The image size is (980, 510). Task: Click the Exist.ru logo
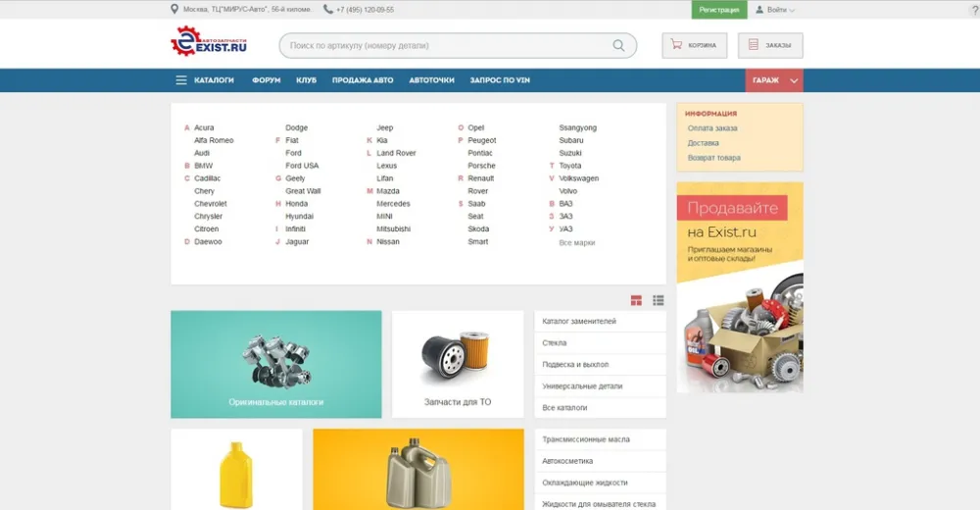click(x=209, y=41)
